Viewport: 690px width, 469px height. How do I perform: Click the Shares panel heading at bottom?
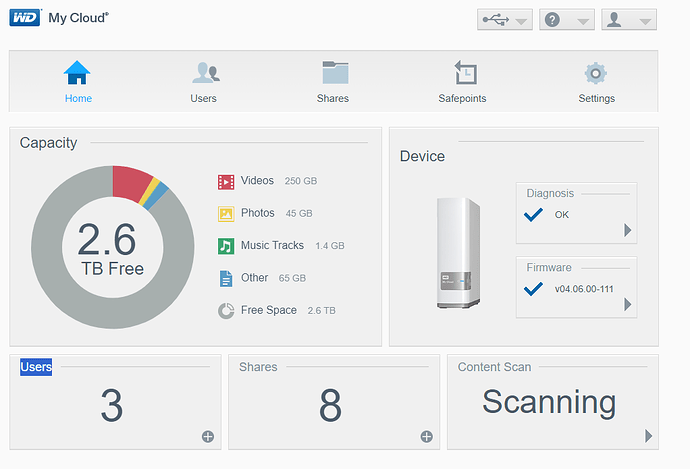(258, 367)
